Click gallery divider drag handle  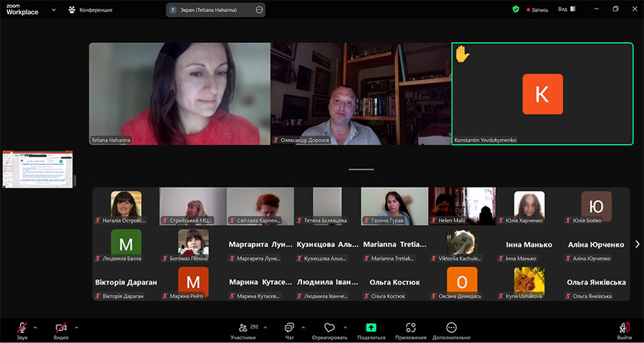point(361,169)
